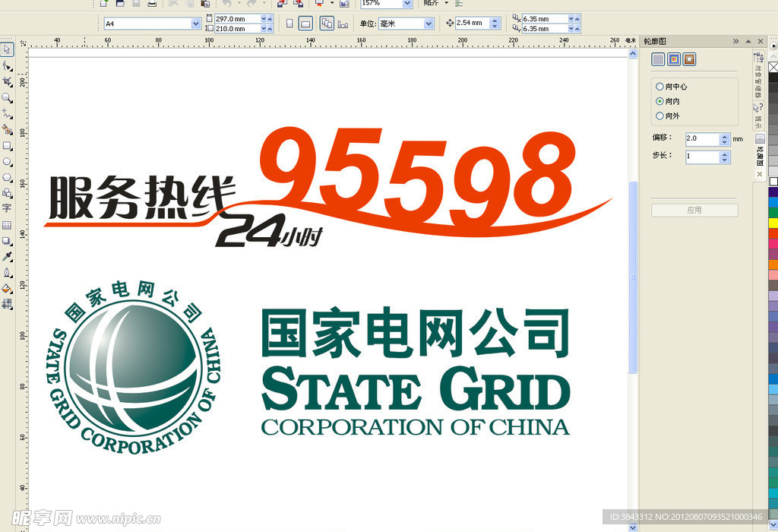Click the landscape page orientation icon
This screenshot has width=778, height=532.
[305, 24]
